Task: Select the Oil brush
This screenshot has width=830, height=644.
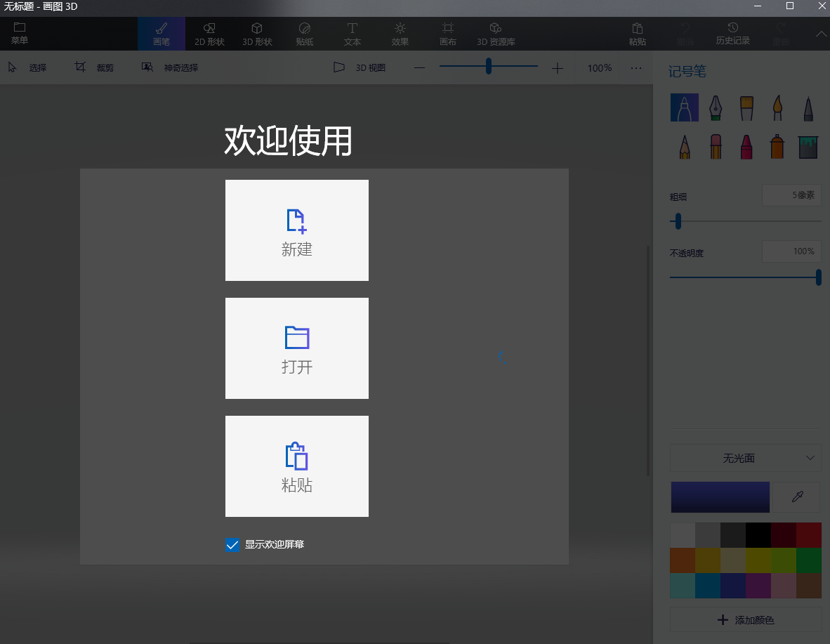Action: pos(746,107)
